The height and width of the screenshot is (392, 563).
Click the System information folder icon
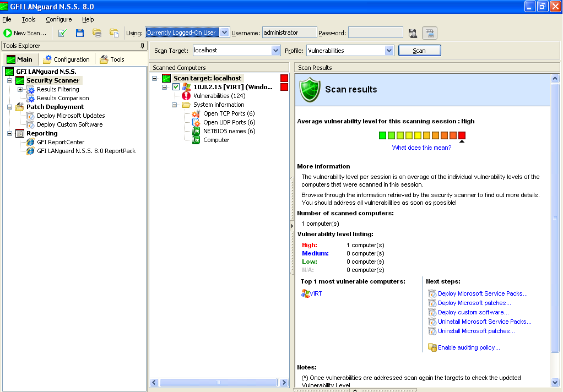click(x=186, y=105)
